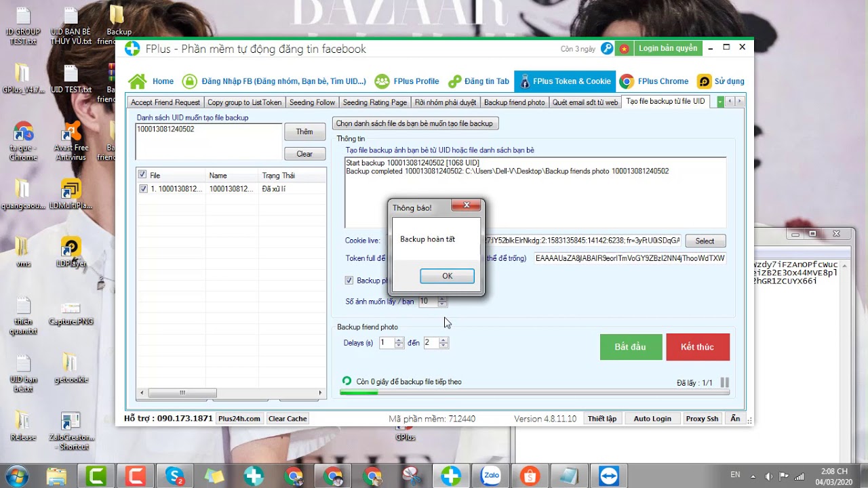Open File Explorer from the taskbar

coord(56,476)
